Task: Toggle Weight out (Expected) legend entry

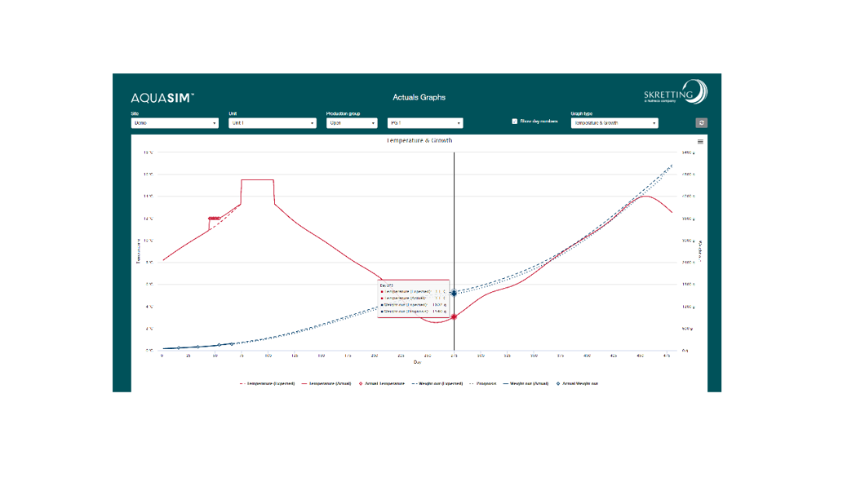Action: point(439,382)
